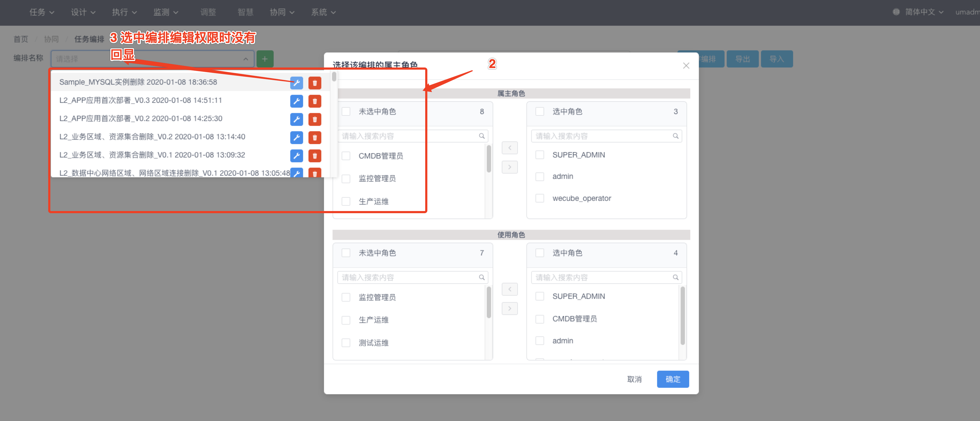Check wecube_operator in owner selected roles
The image size is (980, 421).
540,198
